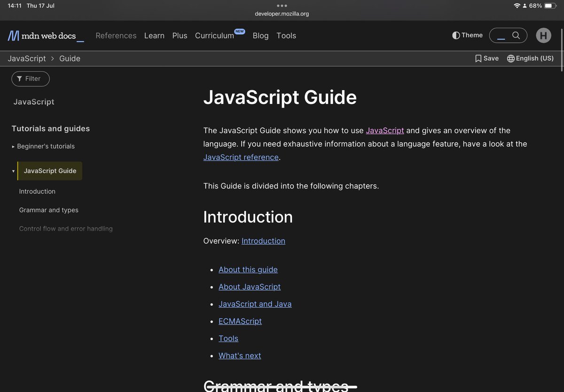Go to the Blog page
The width and height of the screenshot is (564, 392).
coord(260,36)
